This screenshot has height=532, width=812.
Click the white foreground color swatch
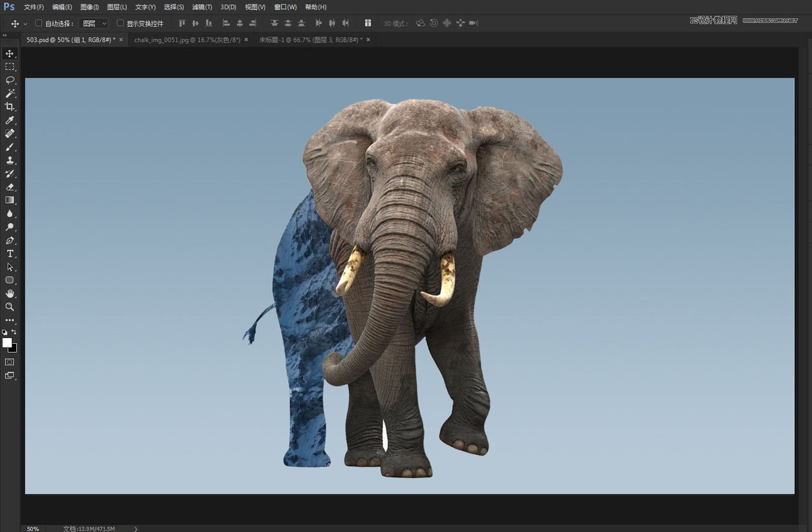(x=7, y=342)
